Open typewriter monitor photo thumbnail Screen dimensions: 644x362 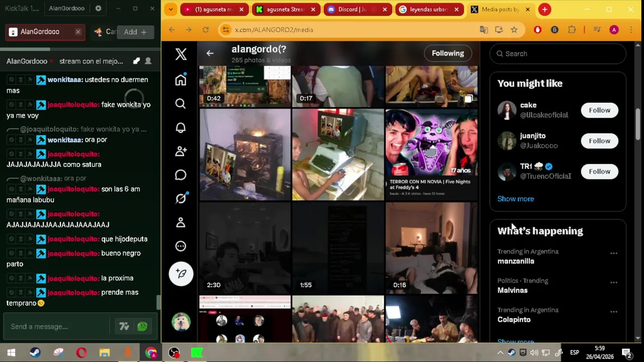338,155
